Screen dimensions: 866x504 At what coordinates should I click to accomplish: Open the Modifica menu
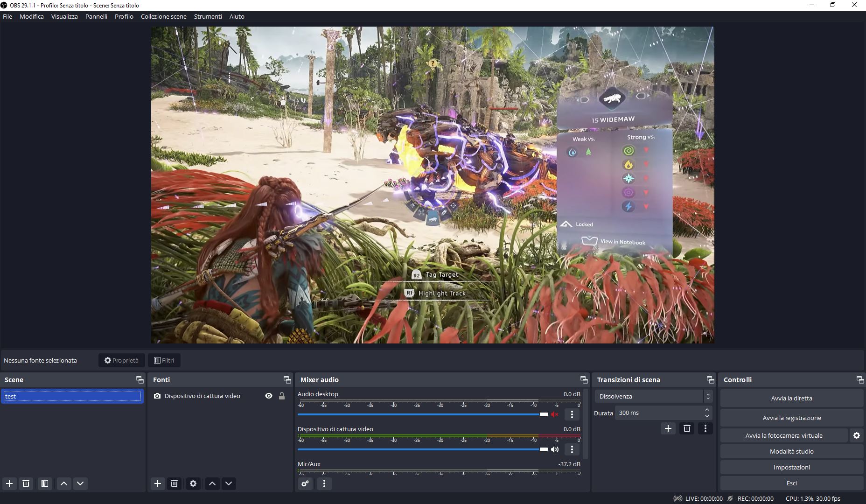coord(32,16)
